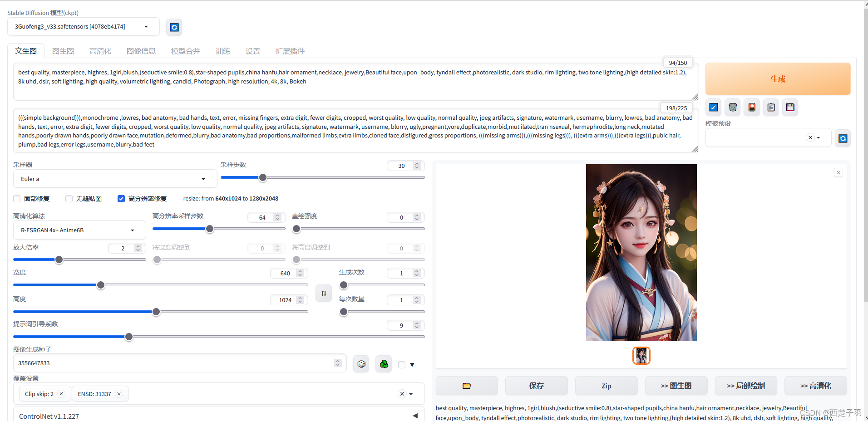Screen dimensions: 868x421
Task: Open the 图像信息 tab
Action: pos(141,51)
